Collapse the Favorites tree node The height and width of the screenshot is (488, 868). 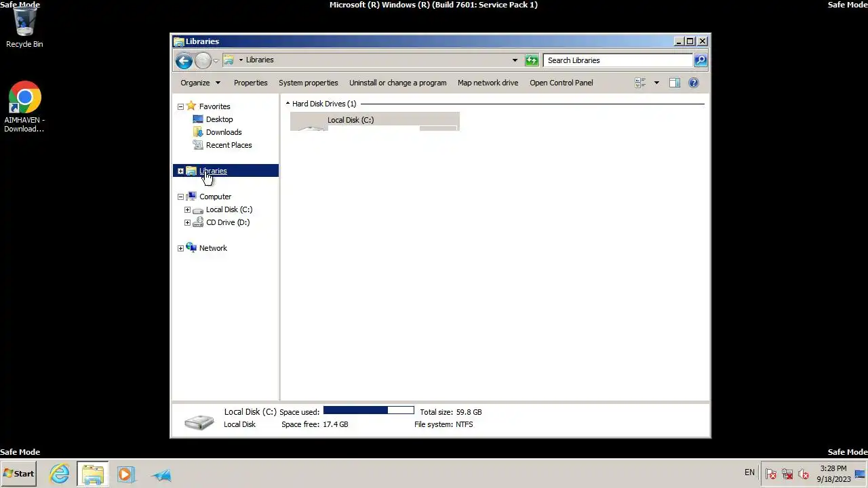click(181, 106)
